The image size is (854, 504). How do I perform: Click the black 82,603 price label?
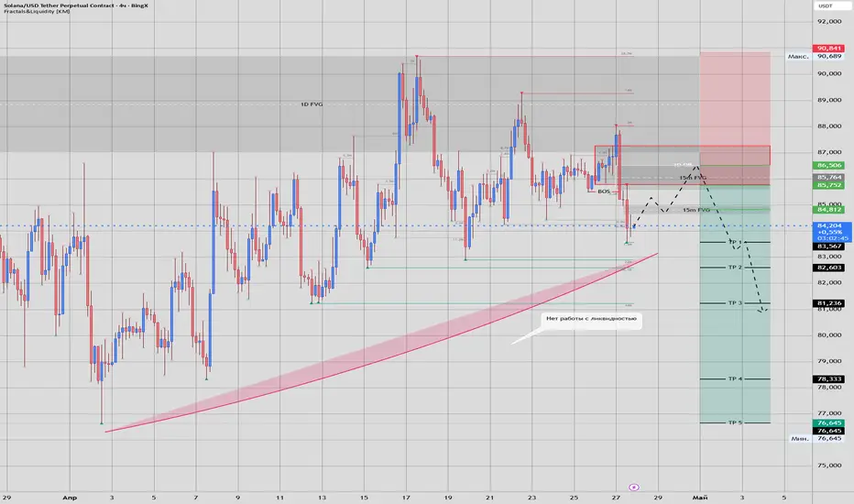[x=828, y=268]
